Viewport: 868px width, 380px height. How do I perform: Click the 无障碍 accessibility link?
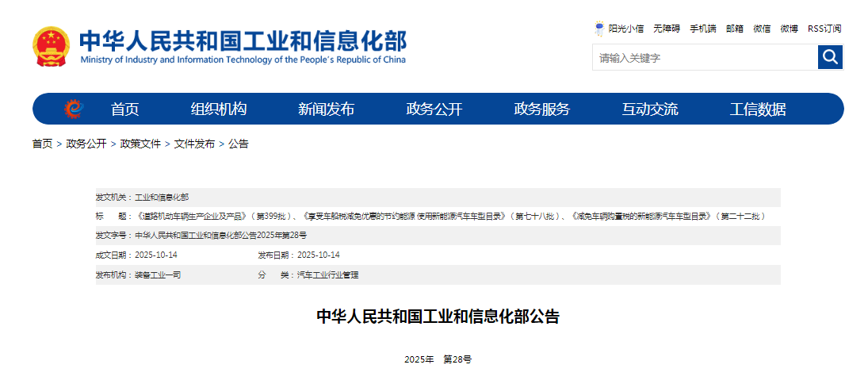point(667,29)
